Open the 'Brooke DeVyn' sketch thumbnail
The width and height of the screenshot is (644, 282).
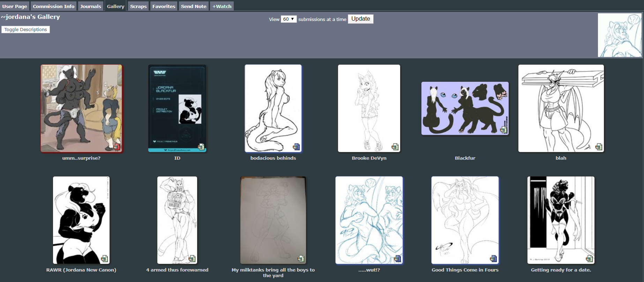point(369,108)
